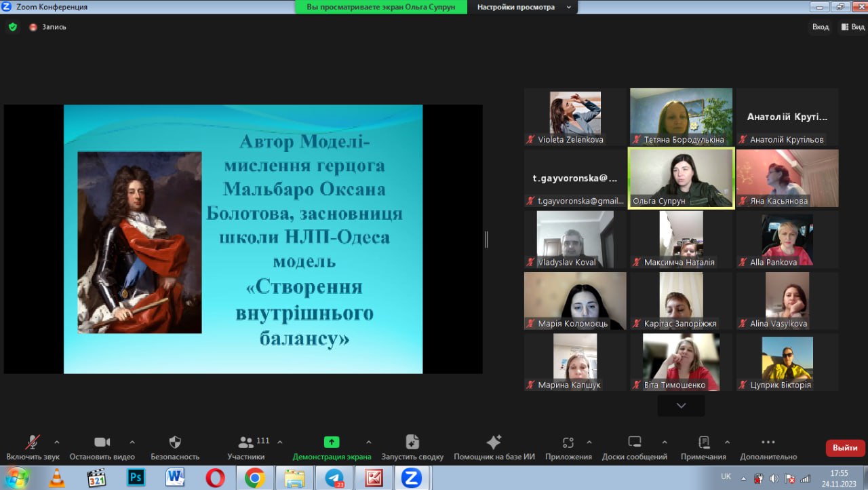Expand video options arrow beside camera

coord(132,442)
